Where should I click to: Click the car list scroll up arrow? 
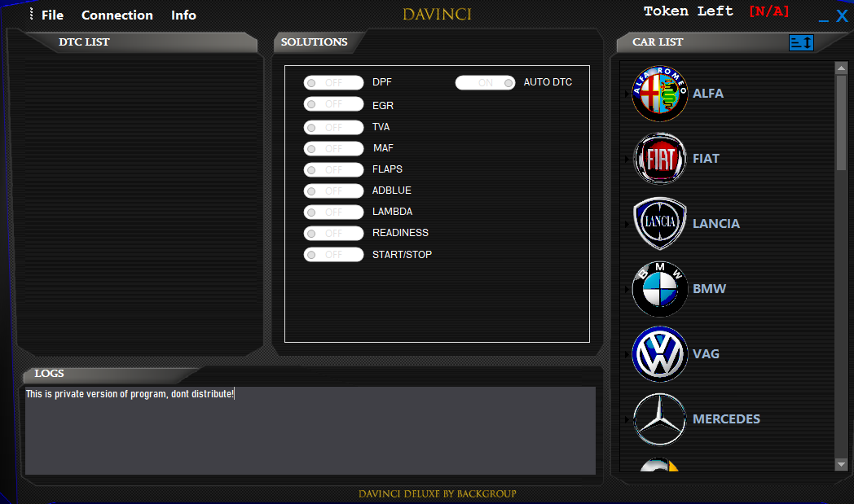click(x=841, y=68)
